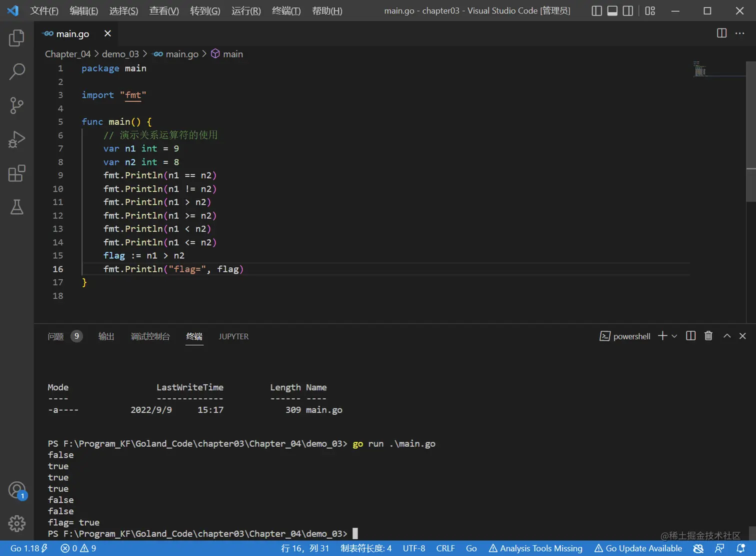
Task: Place cursor on 'flag := n1 > n2' line
Action: 144,255
